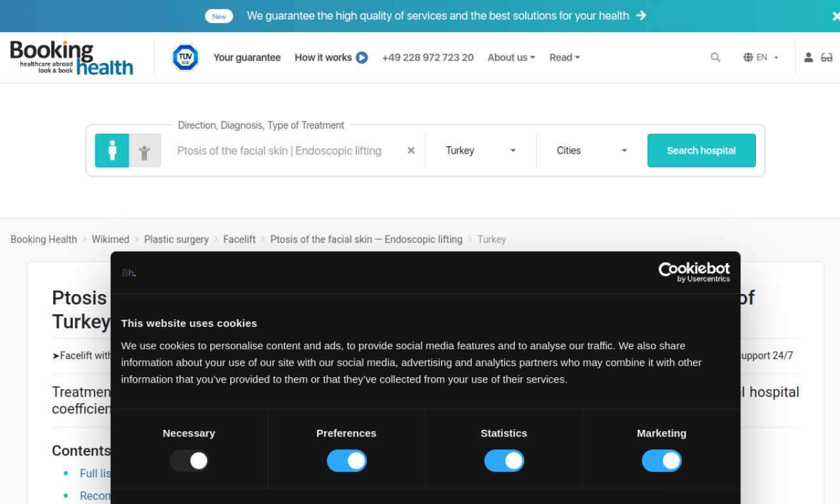Disable the Statistics cookies switch
The width and height of the screenshot is (840, 504).
coord(504,461)
